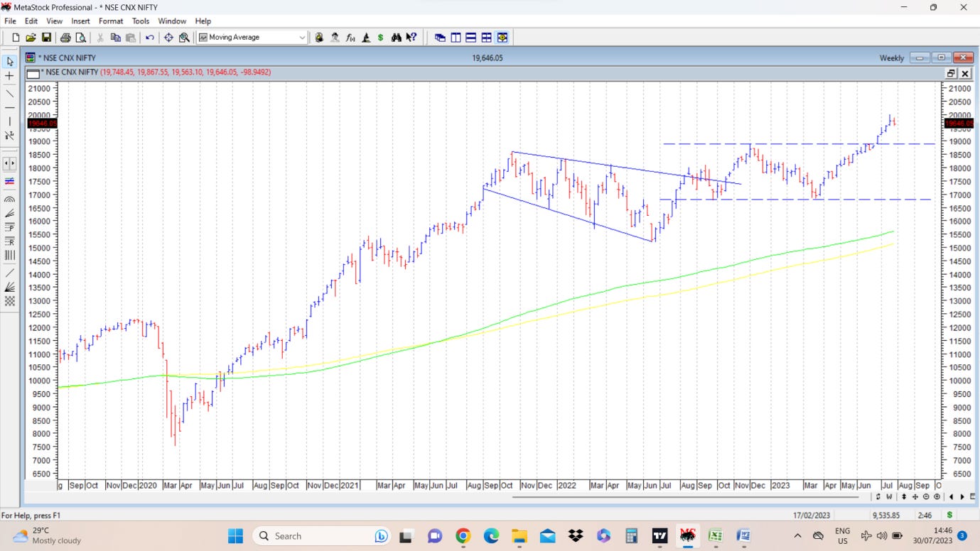The image size is (980, 551).
Task: Click the volume speaker tray icon
Action: pyautogui.click(x=881, y=536)
